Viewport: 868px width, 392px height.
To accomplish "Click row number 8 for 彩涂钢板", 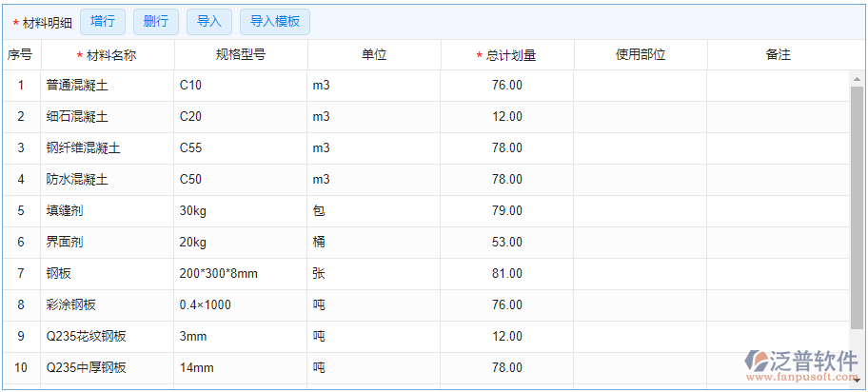I will click(x=21, y=305).
